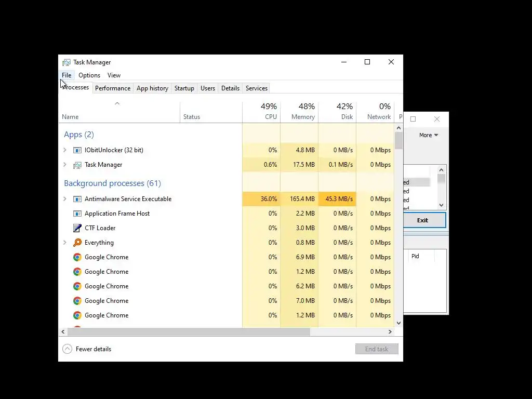Click the IObitUnlocker process icon

click(x=77, y=150)
